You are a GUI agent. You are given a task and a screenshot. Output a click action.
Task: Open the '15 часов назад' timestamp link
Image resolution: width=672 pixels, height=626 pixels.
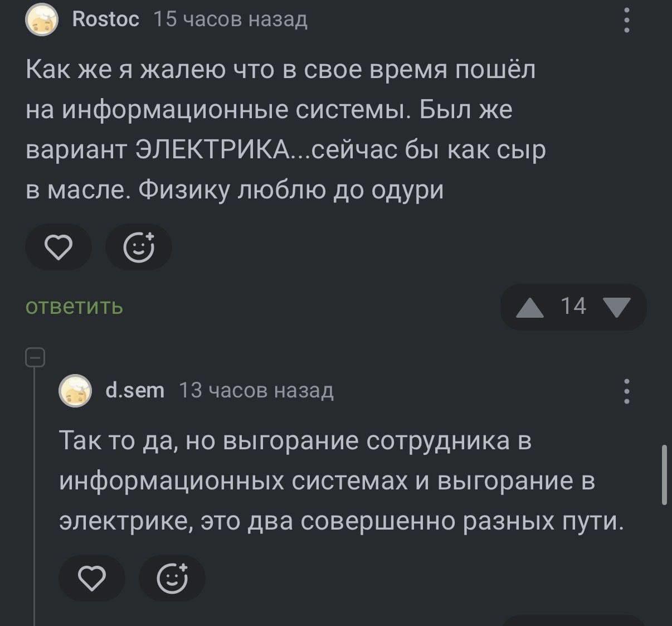[230, 20]
